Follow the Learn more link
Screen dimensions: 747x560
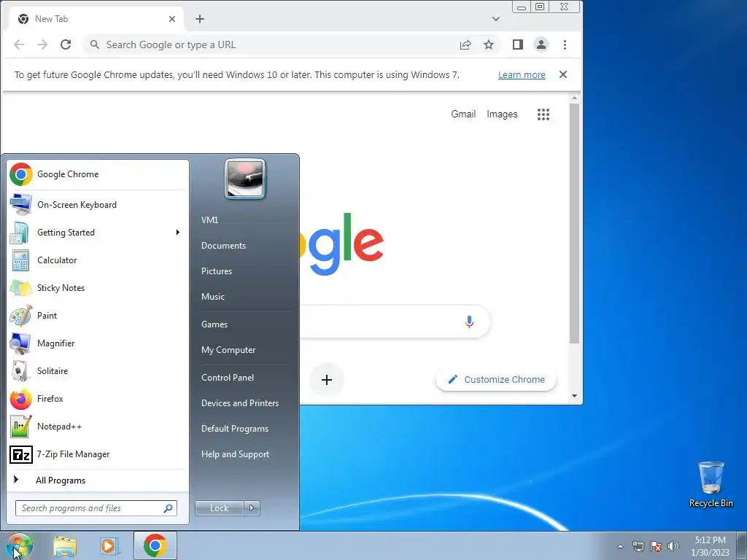tap(522, 75)
